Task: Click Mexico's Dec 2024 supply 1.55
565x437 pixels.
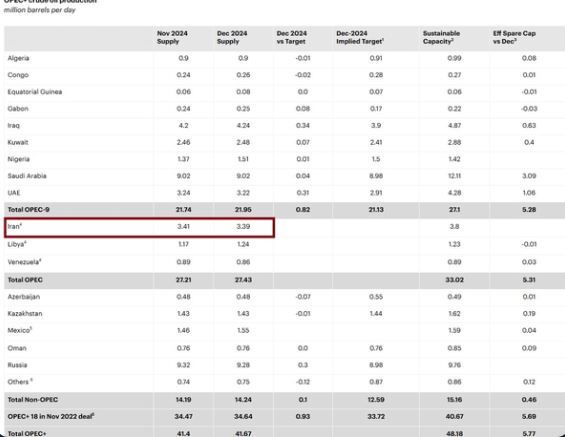Action: (x=243, y=330)
